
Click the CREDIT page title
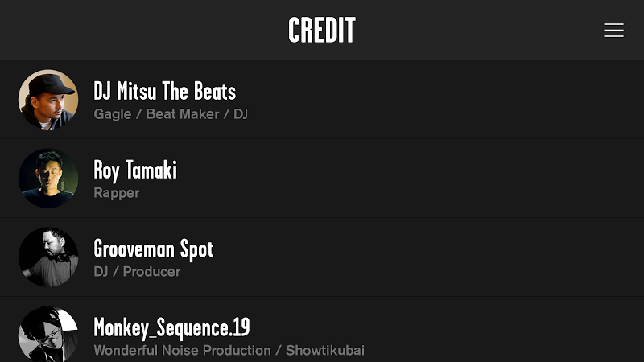322,31
